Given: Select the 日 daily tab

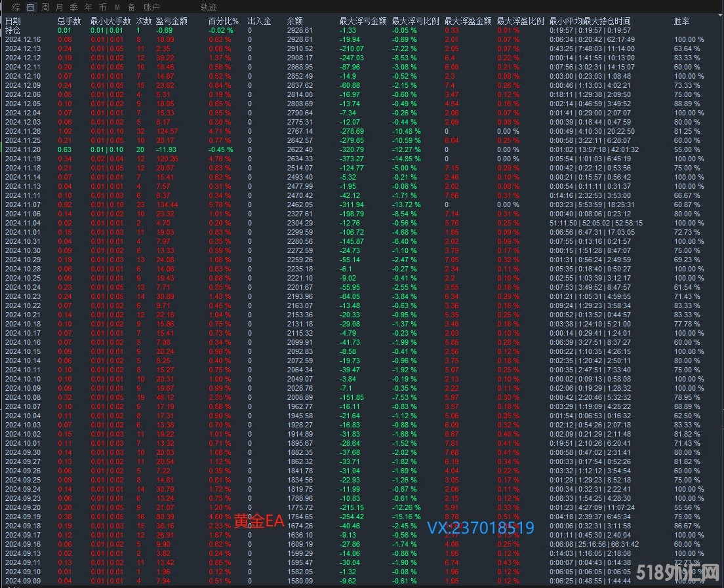Looking at the screenshot, I should 31,7.
